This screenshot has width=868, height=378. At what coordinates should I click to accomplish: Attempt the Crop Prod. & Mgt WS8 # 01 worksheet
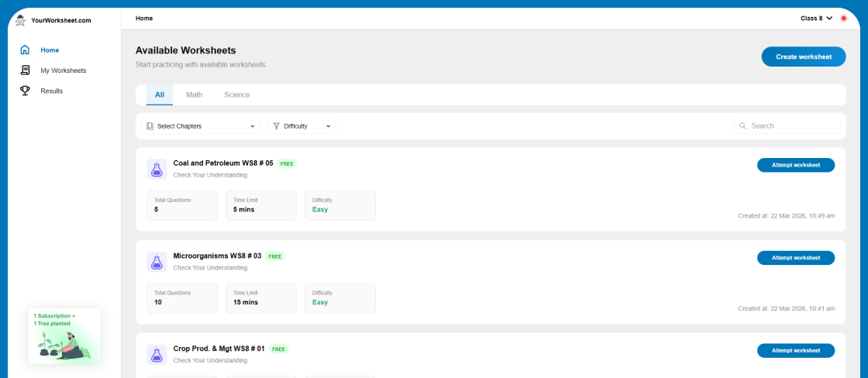click(796, 350)
